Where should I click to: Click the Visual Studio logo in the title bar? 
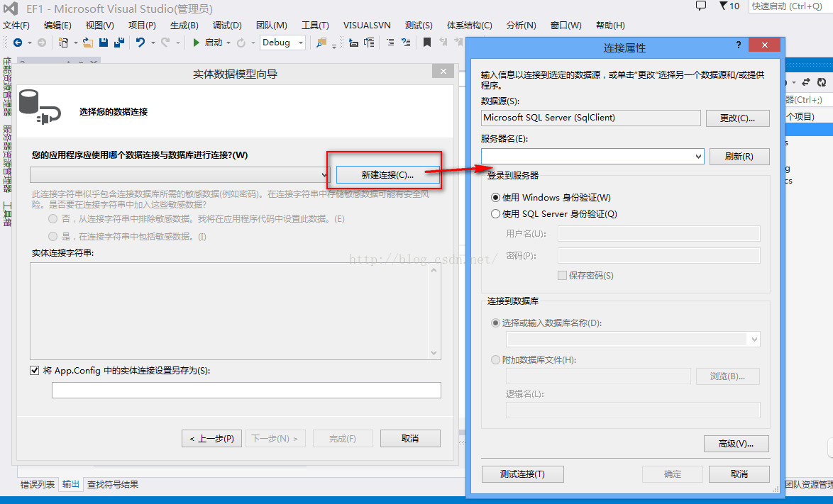(11, 9)
